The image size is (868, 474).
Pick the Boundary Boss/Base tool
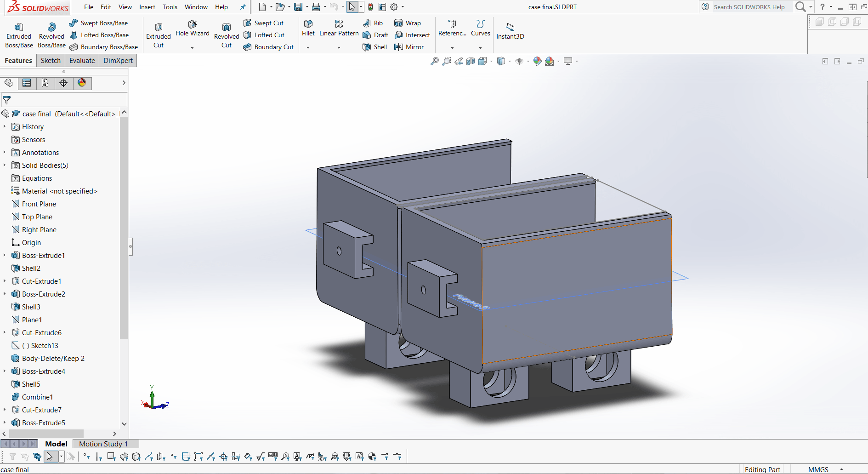click(104, 47)
